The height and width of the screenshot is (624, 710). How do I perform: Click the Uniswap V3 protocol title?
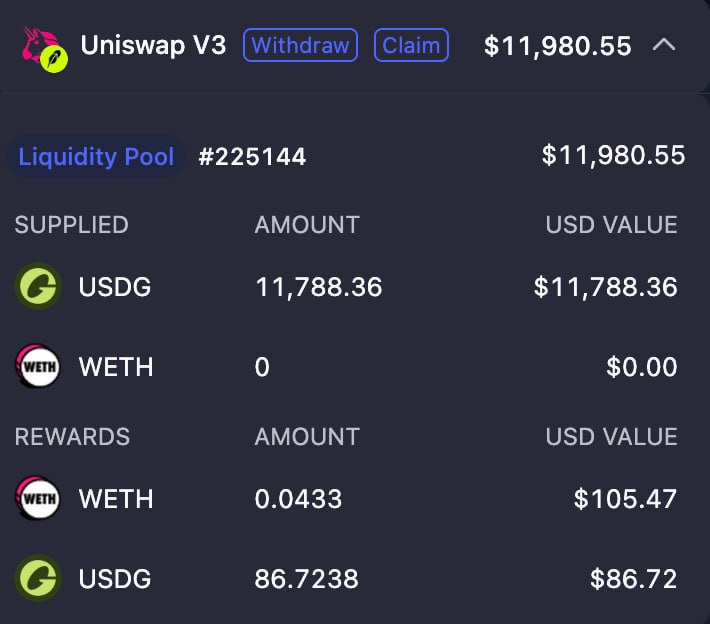click(x=153, y=45)
